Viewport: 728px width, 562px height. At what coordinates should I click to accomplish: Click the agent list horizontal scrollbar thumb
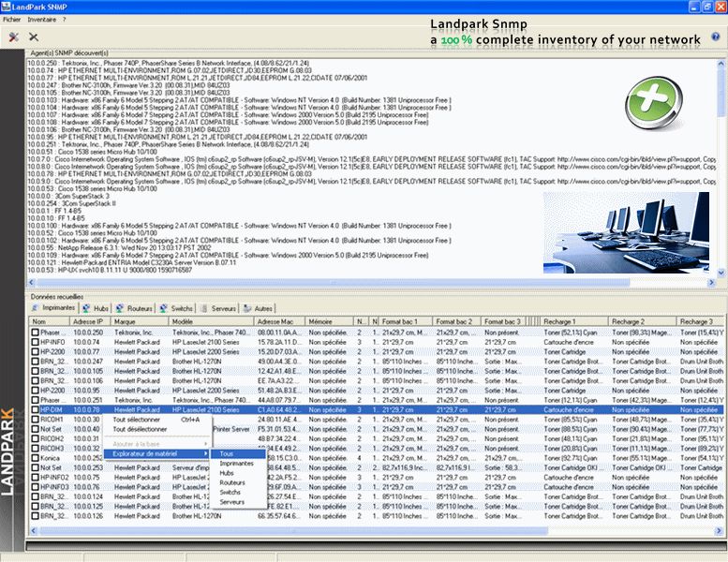[x=334, y=282]
